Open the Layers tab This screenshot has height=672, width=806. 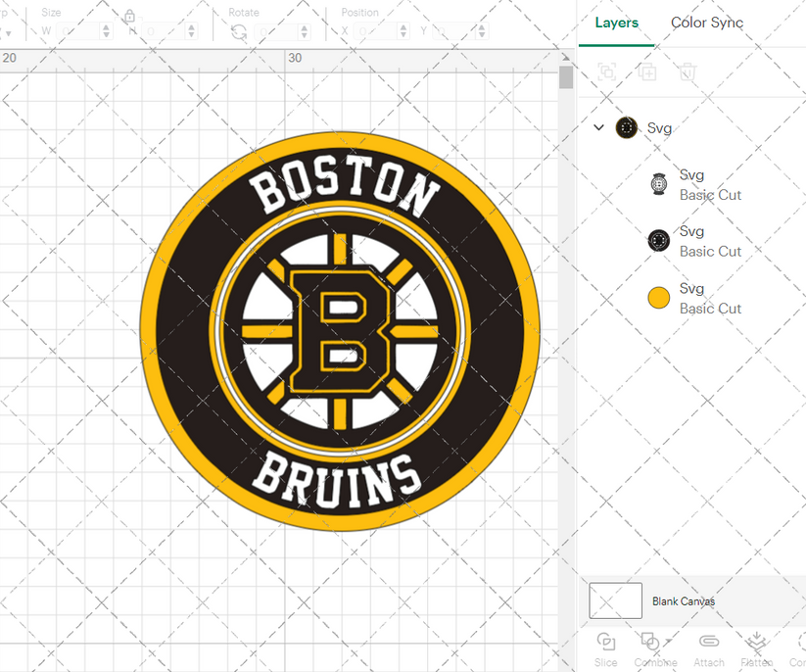[617, 23]
